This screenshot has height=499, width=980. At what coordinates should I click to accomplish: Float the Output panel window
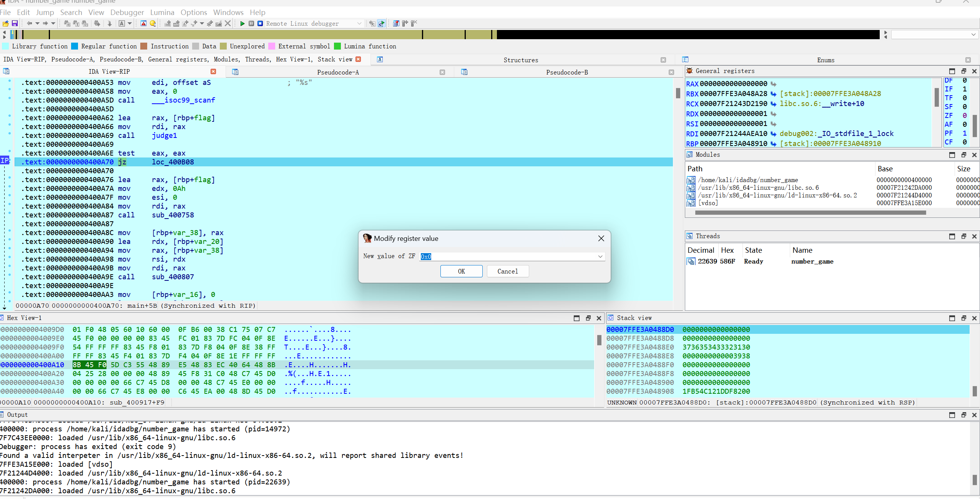pyautogui.click(x=963, y=415)
